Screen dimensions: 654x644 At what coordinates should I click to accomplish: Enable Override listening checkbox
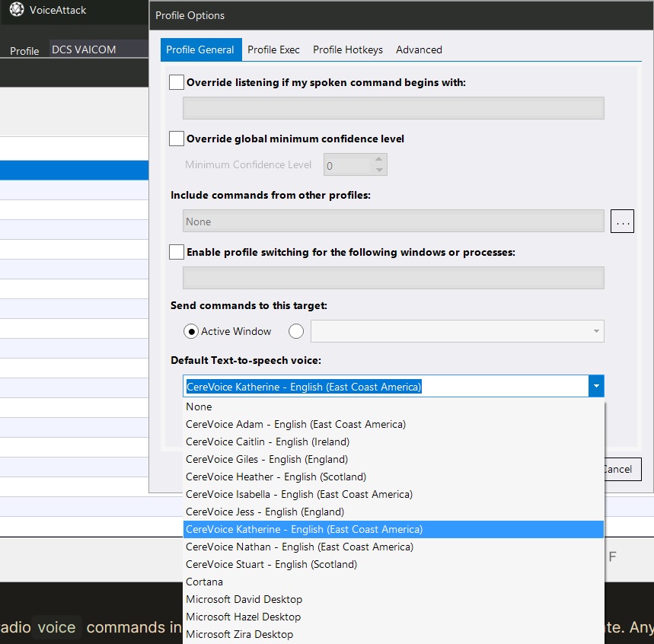tap(177, 82)
